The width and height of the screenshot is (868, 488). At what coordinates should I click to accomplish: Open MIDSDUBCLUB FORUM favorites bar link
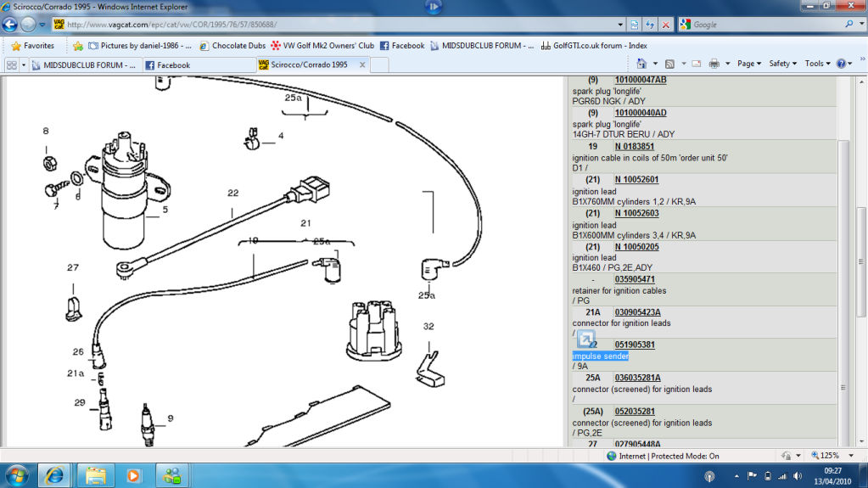coord(482,46)
